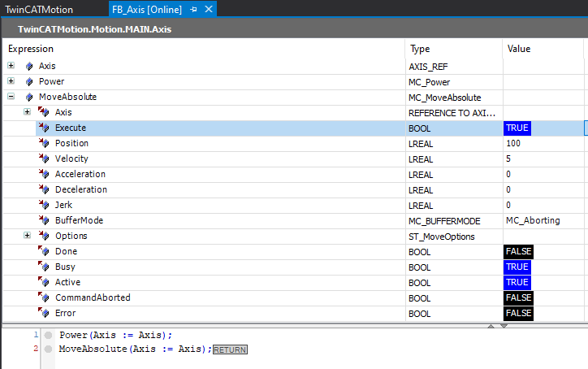Image resolution: width=588 pixels, height=369 pixels.
Task: Click the RETURN marker in code
Action: click(x=230, y=349)
